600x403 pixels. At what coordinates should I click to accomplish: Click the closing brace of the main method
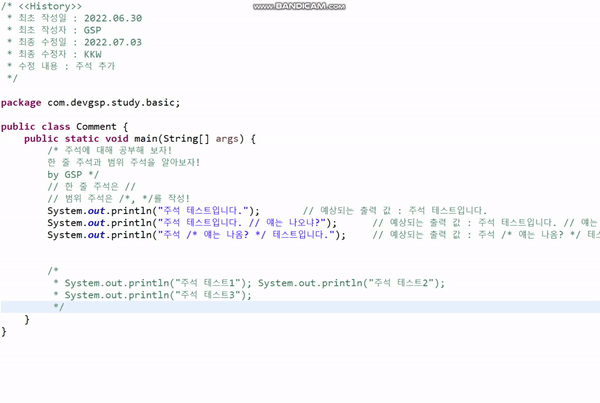click(27, 319)
